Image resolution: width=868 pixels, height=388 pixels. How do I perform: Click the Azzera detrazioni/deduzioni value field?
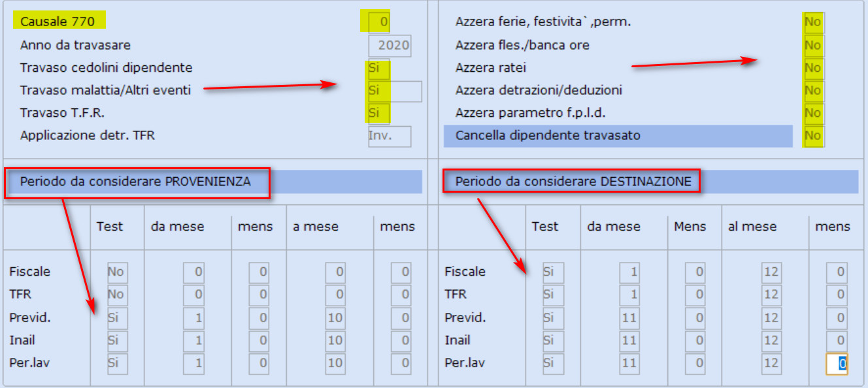[813, 90]
